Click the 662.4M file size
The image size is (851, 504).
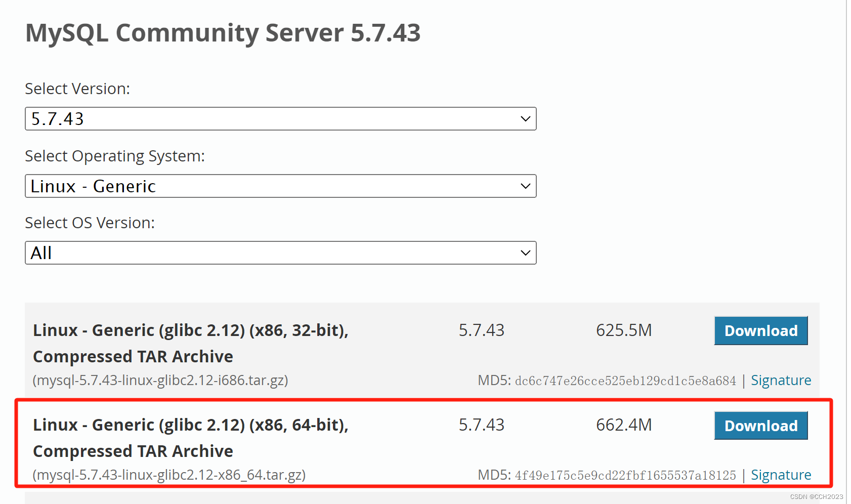623,425
